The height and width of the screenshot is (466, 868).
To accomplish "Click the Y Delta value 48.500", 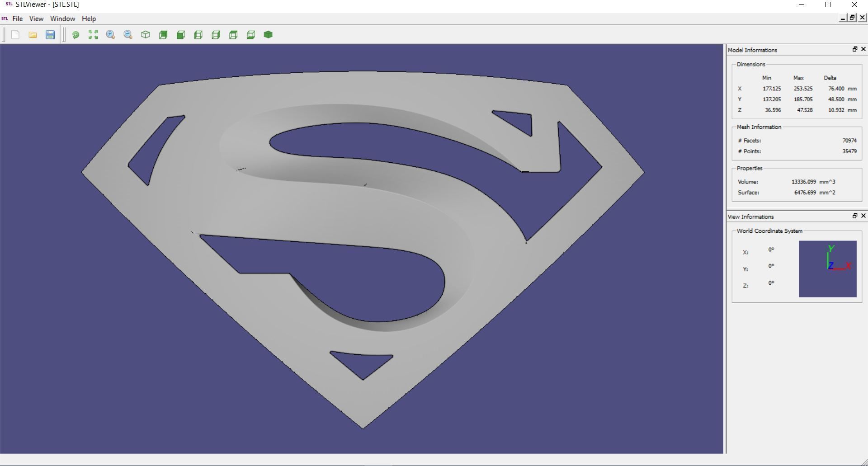I will pos(836,99).
